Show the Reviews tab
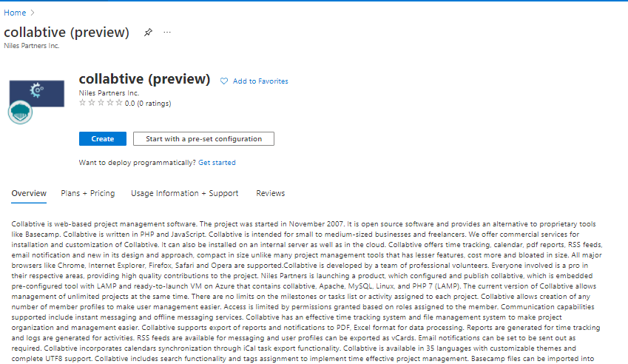 (270, 193)
